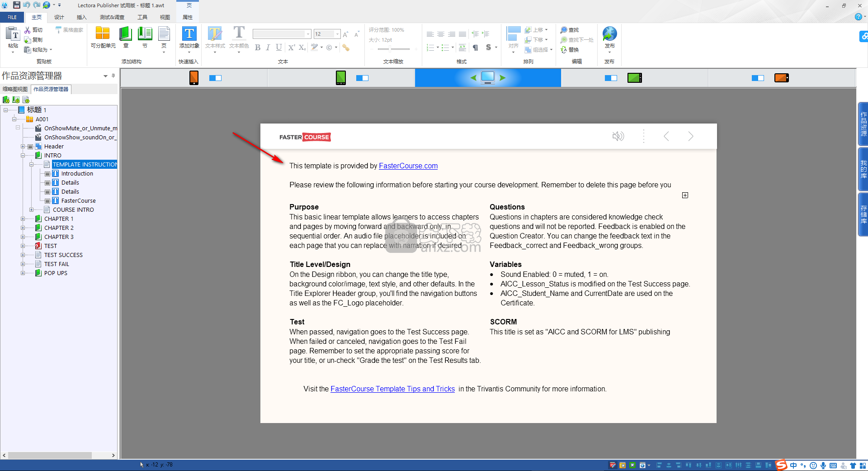Viewport: 868px width, 471px height.
Task: Open the 作品资源 side panel tab
Action: [x=863, y=124]
